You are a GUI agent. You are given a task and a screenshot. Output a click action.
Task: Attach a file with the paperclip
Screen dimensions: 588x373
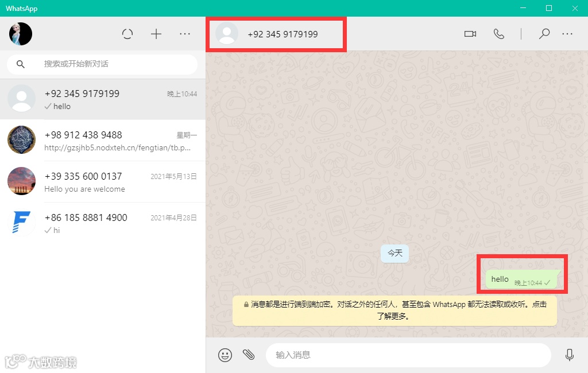pyautogui.click(x=249, y=354)
